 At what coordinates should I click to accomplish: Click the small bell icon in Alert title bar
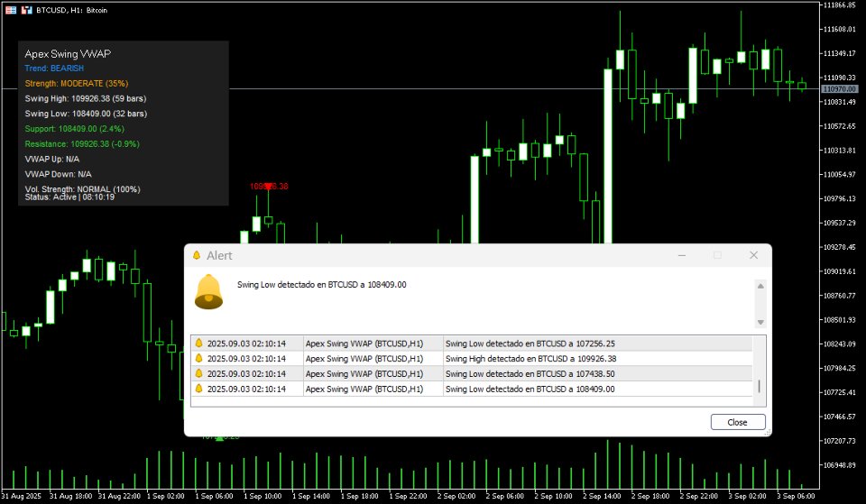196,255
